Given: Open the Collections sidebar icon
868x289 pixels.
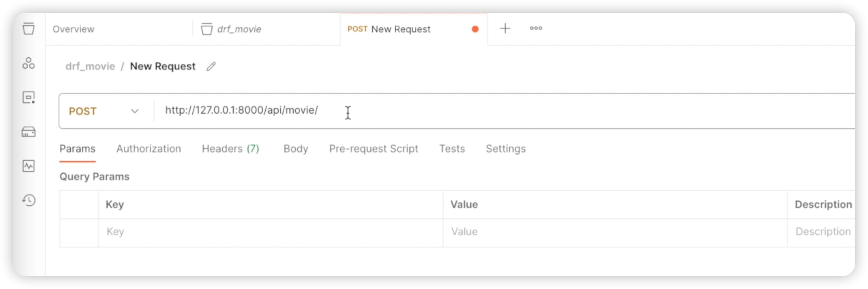Looking at the screenshot, I should [x=29, y=29].
